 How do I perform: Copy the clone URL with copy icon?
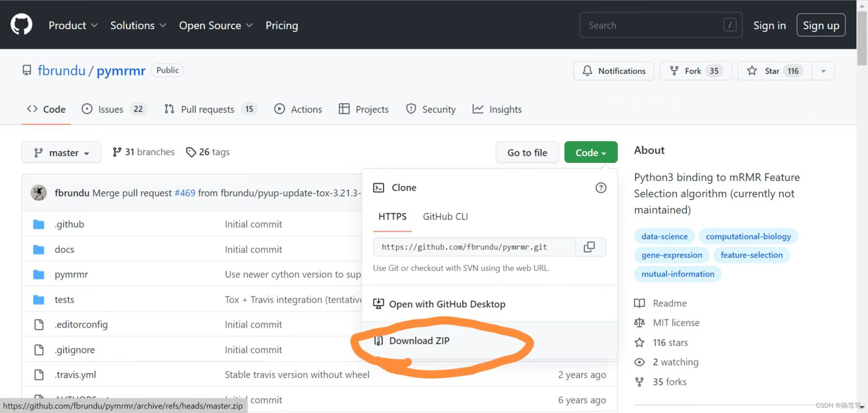pyautogui.click(x=590, y=247)
